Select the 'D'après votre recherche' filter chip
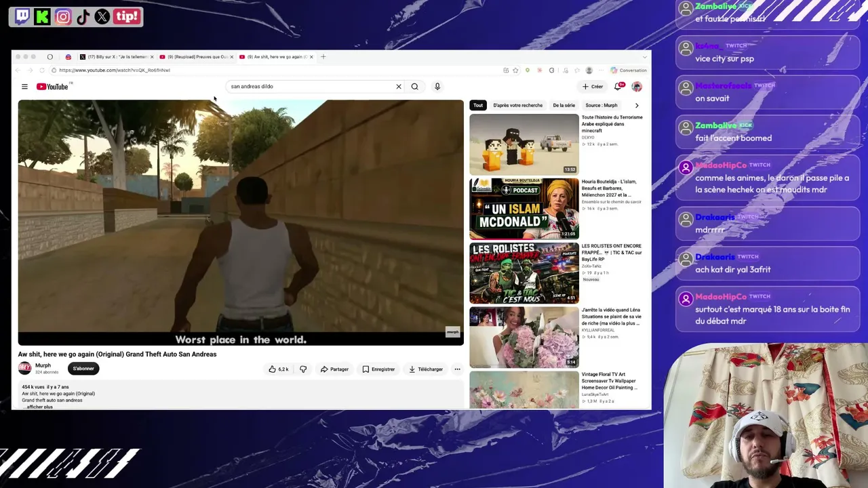This screenshot has width=868, height=488. (518, 106)
